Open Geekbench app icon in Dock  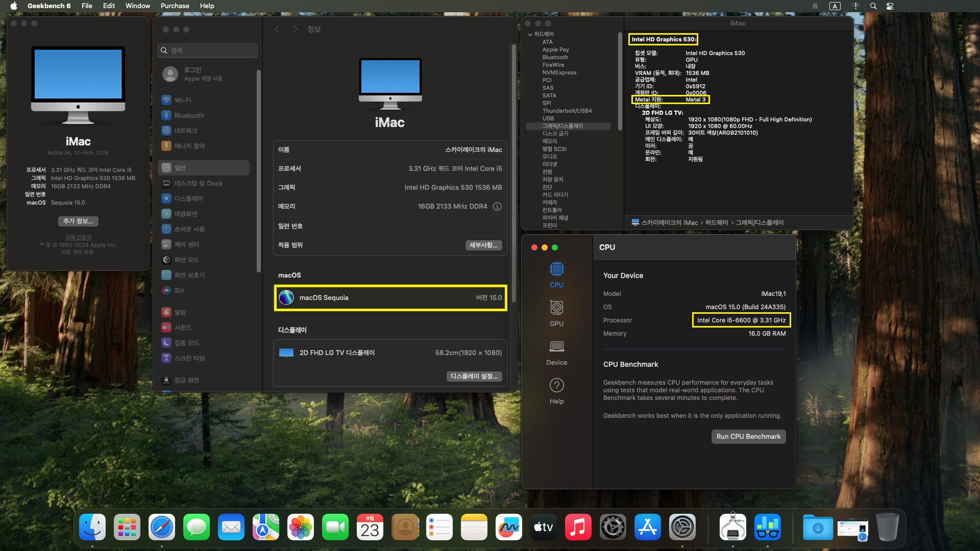[x=768, y=527]
